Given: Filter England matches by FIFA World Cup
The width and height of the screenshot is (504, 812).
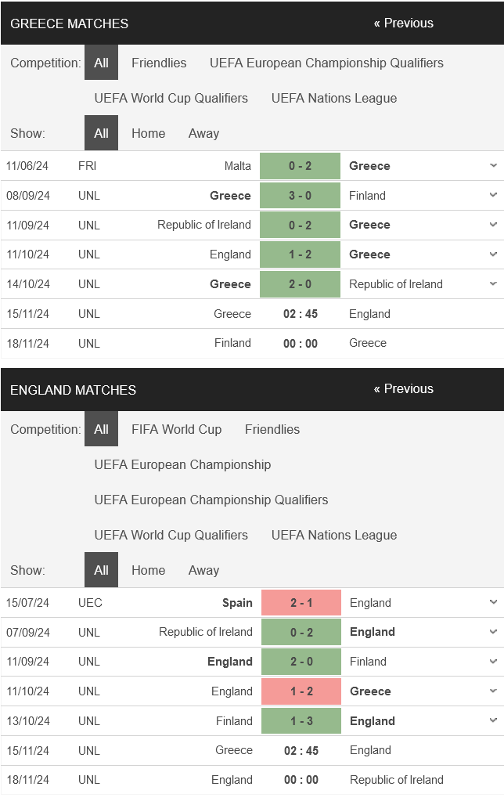Looking at the screenshot, I should (x=176, y=429).
